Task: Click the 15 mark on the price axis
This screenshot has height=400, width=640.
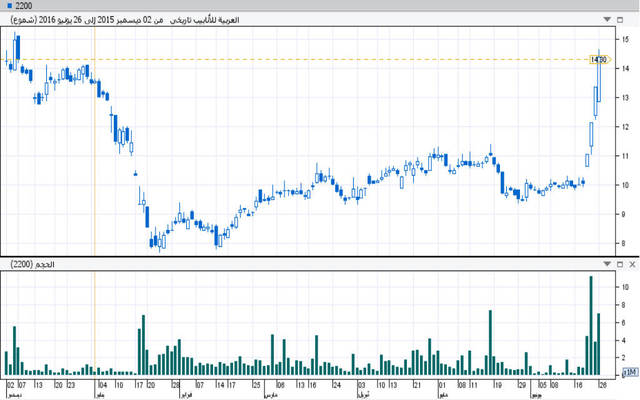Action: (x=625, y=40)
